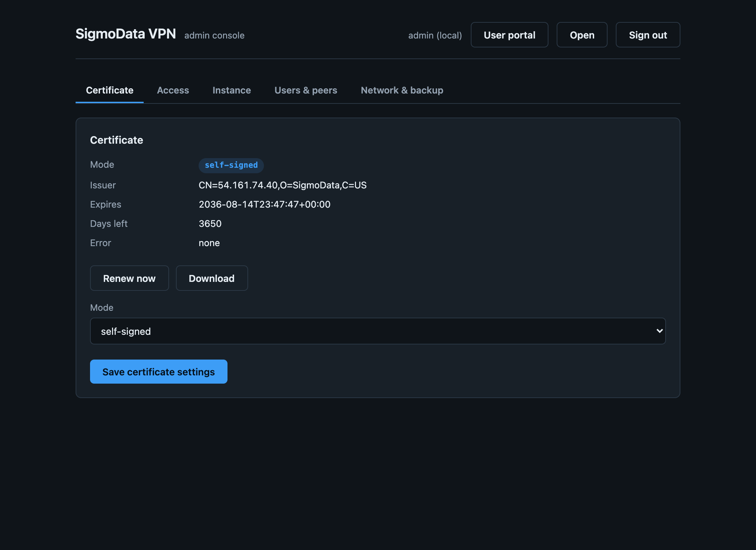Open the Users & peers tab
The width and height of the screenshot is (756, 550).
[306, 90]
